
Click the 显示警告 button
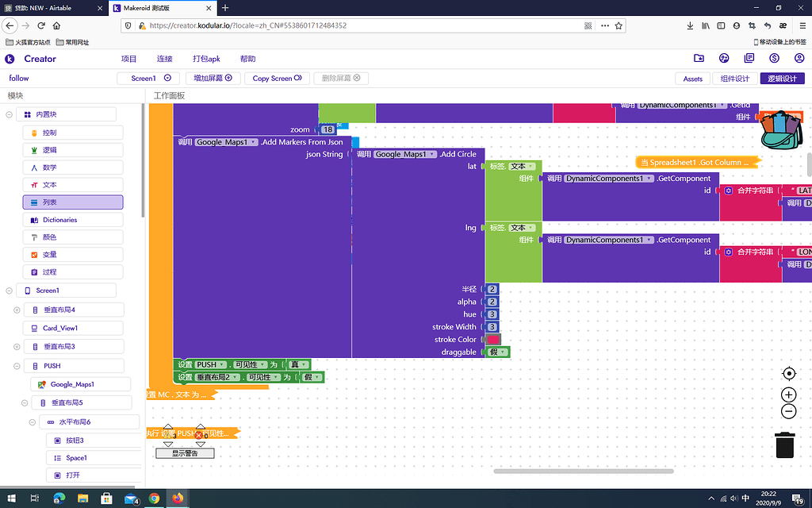pos(185,453)
